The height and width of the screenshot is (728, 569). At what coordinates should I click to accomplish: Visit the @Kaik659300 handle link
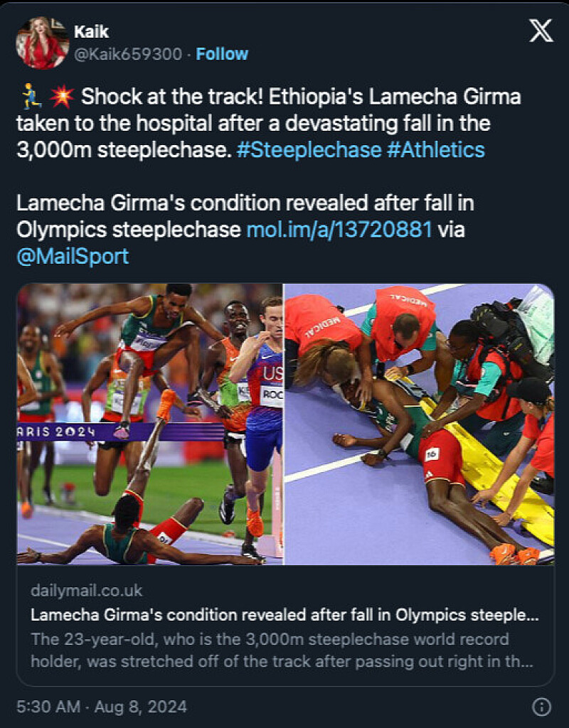tap(128, 54)
